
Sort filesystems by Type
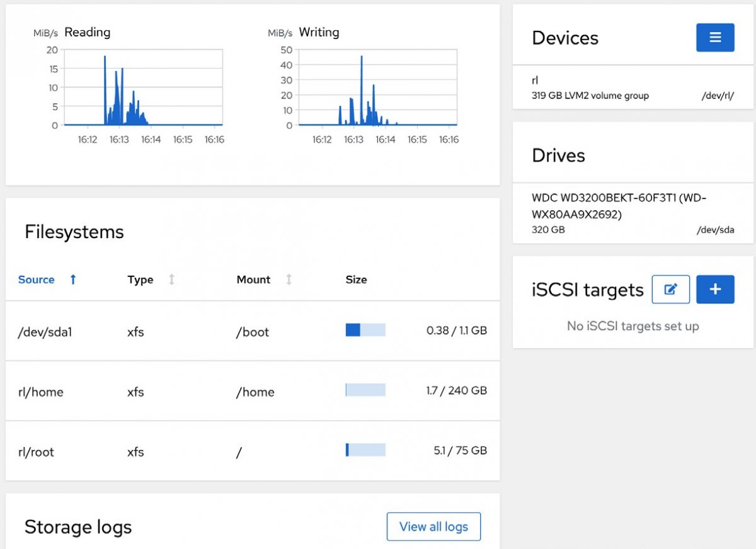[140, 279]
